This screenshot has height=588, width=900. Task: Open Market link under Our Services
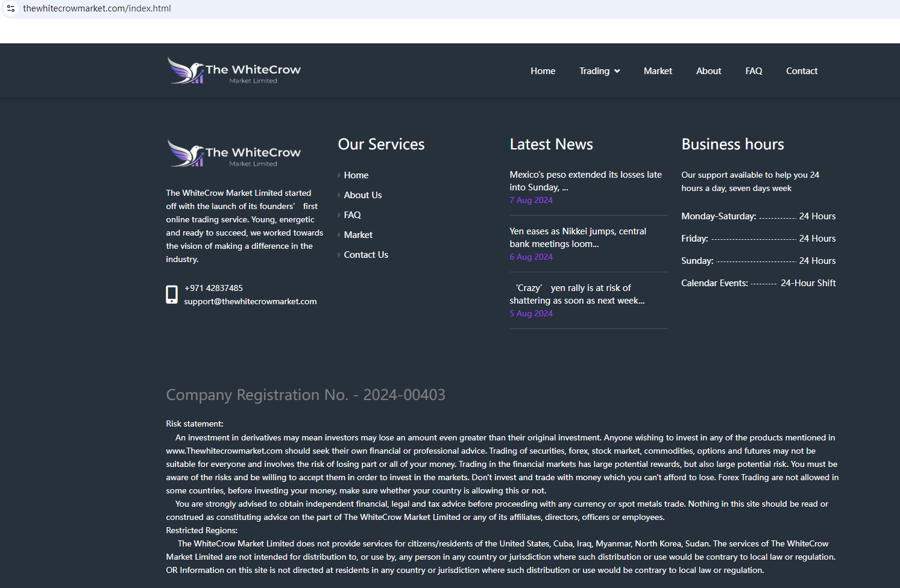tap(358, 235)
